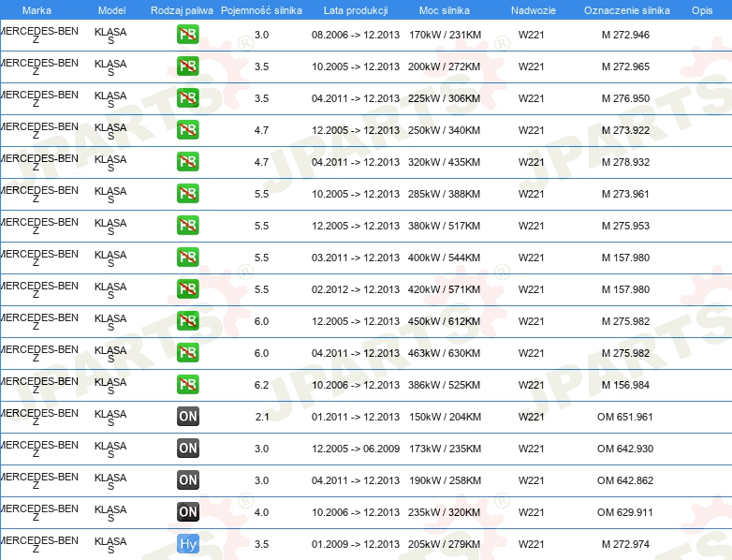Click petrol fuel icon in M 275.953 row
This screenshot has width=732, height=560.
pyautogui.click(x=187, y=225)
